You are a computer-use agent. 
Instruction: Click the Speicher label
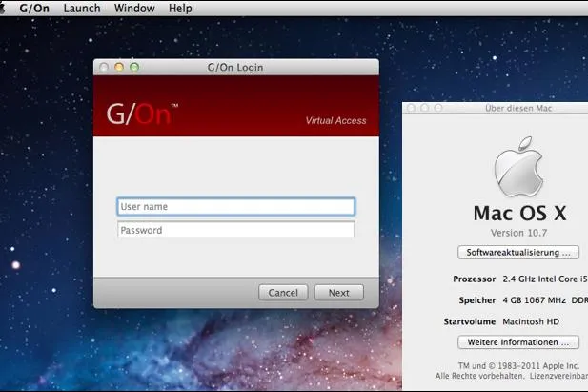[x=477, y=300]
